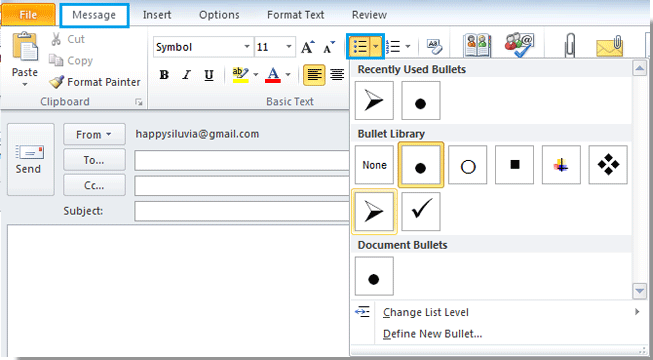
Task: Select the Format Painter brush icon
Action: 56,82
